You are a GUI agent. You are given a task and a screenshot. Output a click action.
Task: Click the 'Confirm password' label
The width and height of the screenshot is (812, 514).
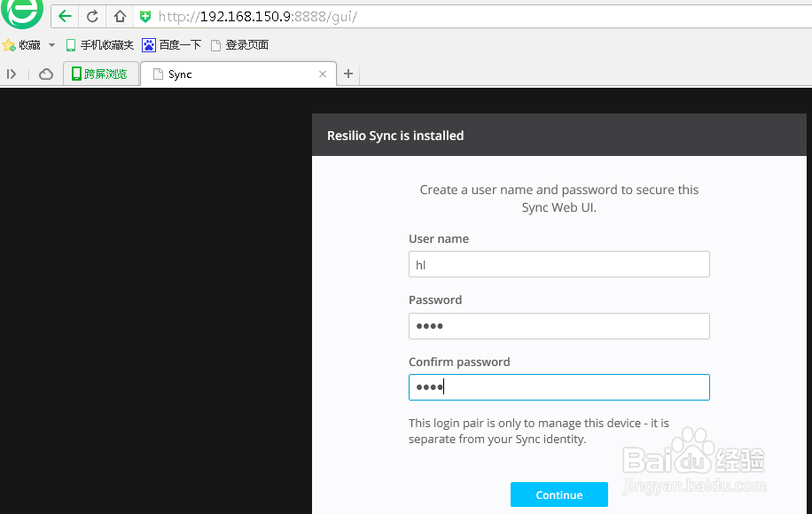point(459,362)
